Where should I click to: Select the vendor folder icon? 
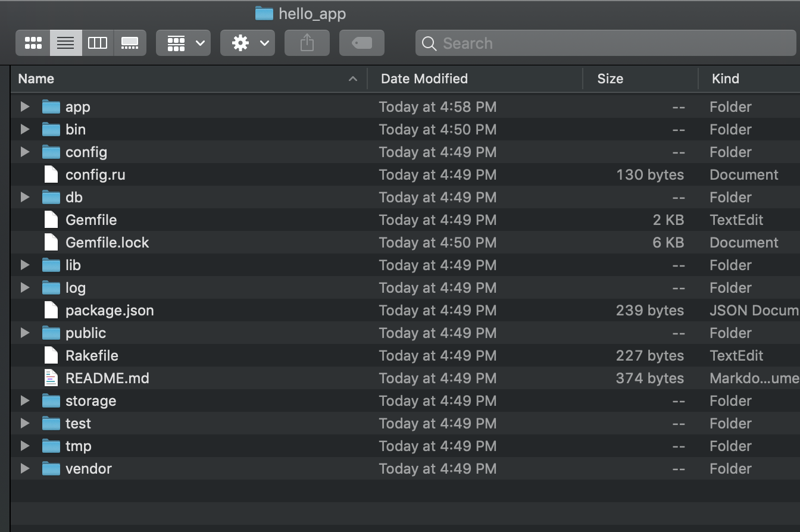pyautogui.click(x=51, y=468)
